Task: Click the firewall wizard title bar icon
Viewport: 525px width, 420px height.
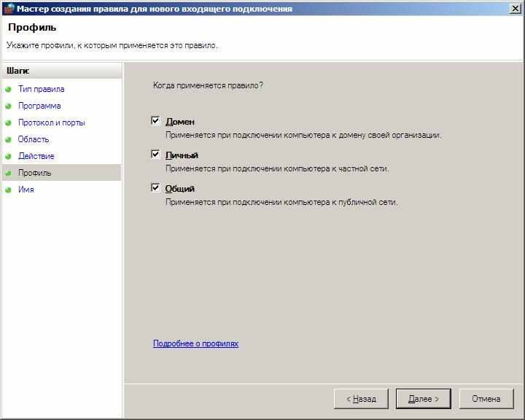Action: (9, 8)
